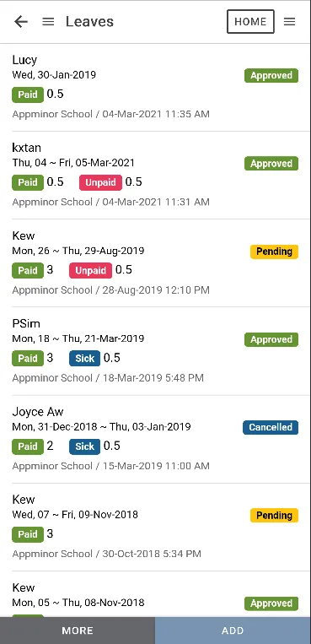Click the HOME button
The width and height of the screenshot is (311, 644).
coord(250,21)
